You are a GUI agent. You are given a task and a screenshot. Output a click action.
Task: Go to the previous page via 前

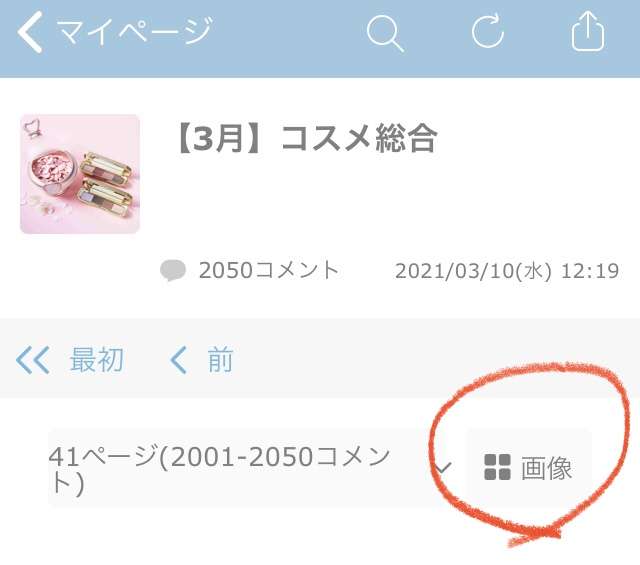coord(220,359)
